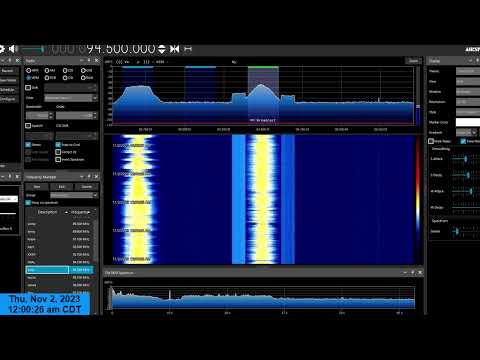The height and width of the screenshot is (360, 480).
Task: Mute audio with the speaker icon
Action: [13, 49]
